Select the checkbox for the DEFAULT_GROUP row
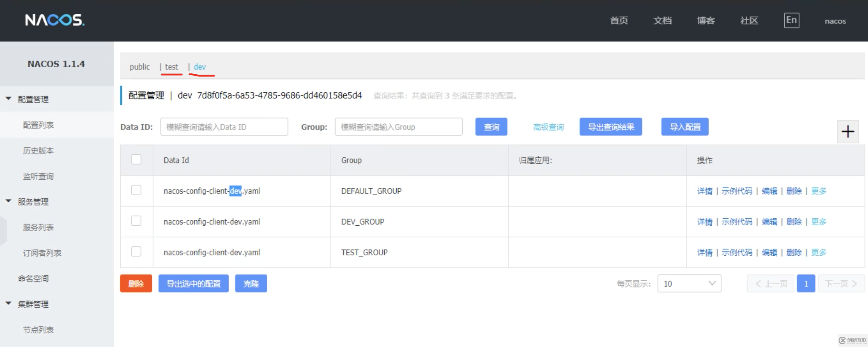The image size is (868, 347). coord(136,190)
